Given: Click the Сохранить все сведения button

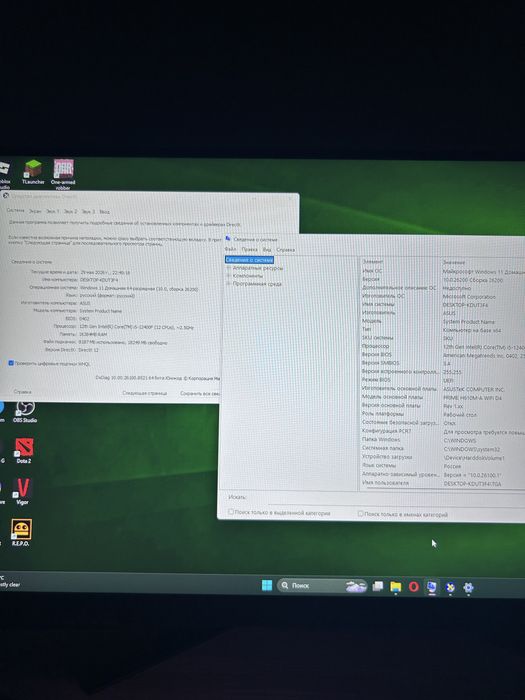Looking at the screenshot, I should tap(200, 394).
